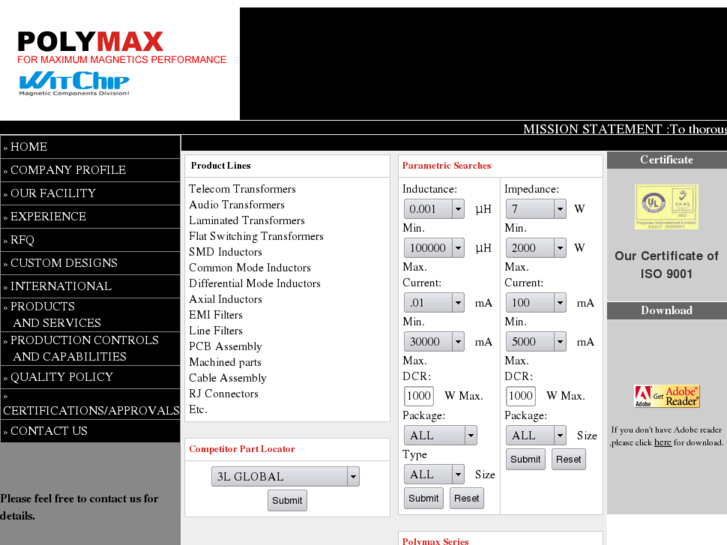Click the WitChip logo
727x545 pixels.
pos(74,83)
